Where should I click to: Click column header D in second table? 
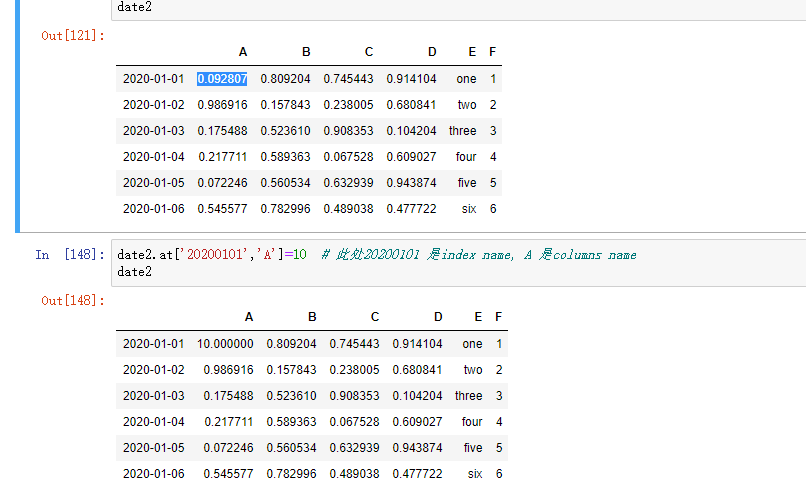[x=438, y=317]
